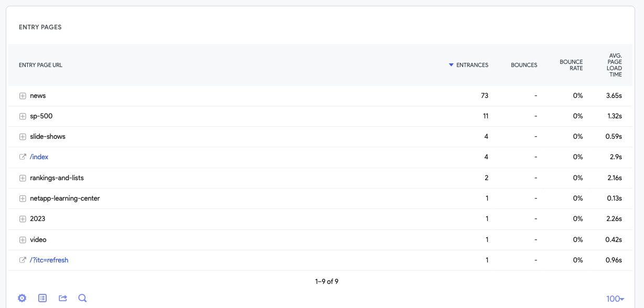Click the 73 entrances value for news
The height and width of the screenshot is (308, 644).
(485, 96)
